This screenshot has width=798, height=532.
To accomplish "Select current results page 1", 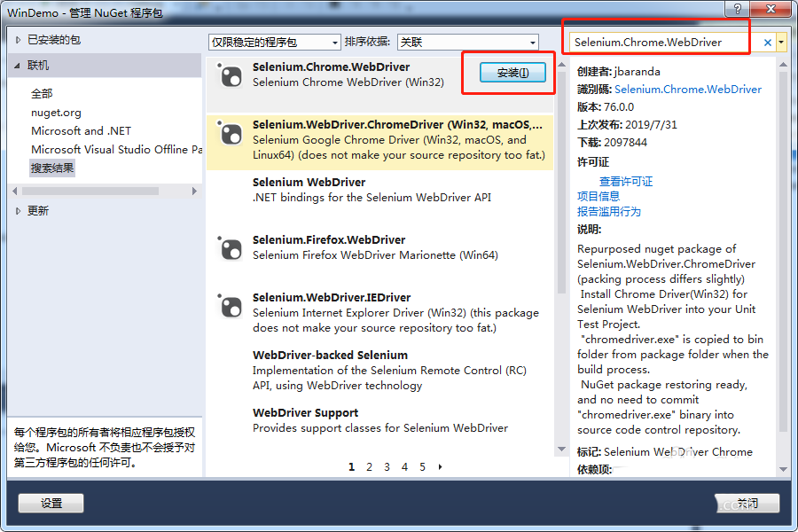I will [x=351, y=467].
